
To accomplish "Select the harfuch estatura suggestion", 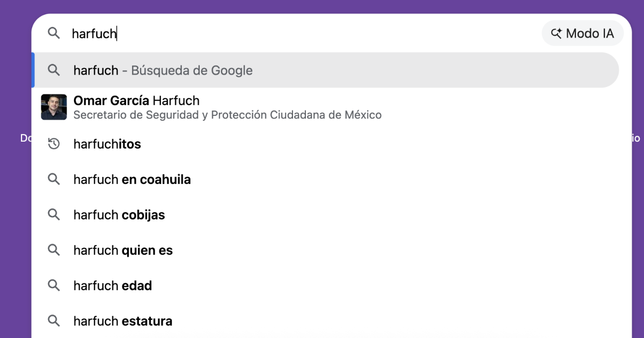I will point(122,321).
